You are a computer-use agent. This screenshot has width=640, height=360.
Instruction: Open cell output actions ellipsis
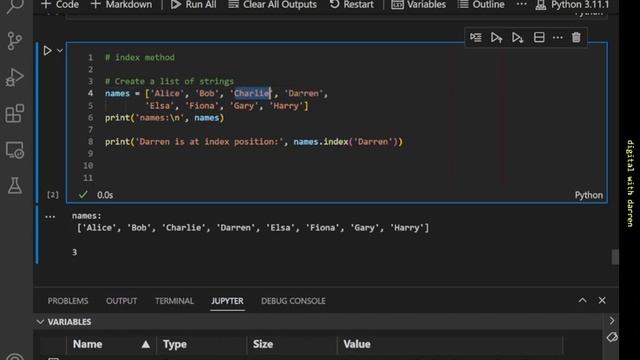[50, 216]
